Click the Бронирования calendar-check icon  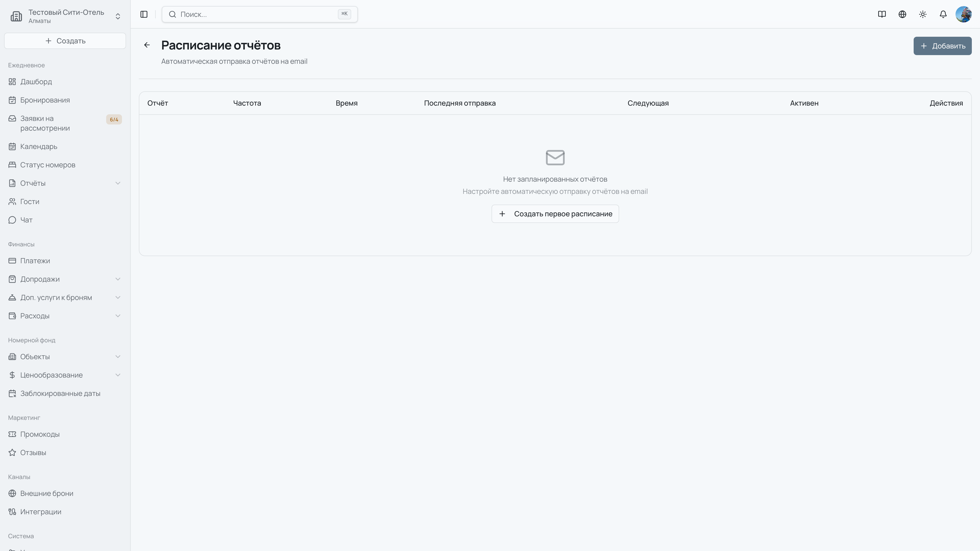[x=12, y=100]
